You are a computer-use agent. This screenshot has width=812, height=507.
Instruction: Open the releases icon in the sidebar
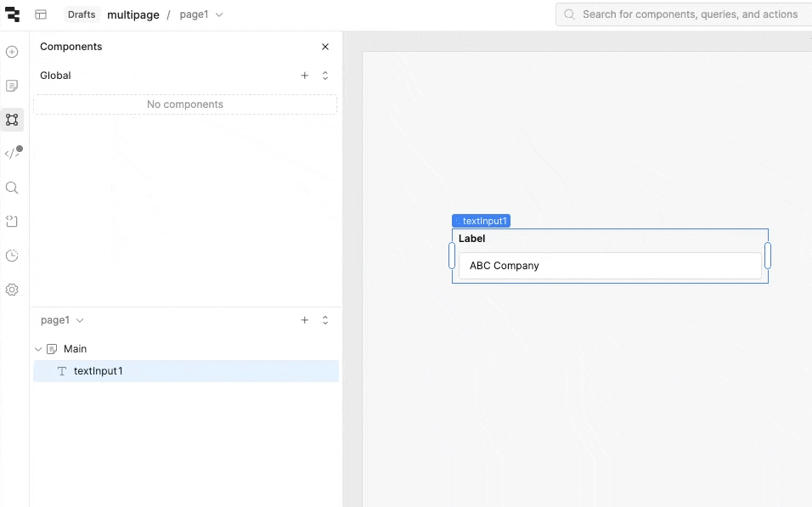click(12, 222)
